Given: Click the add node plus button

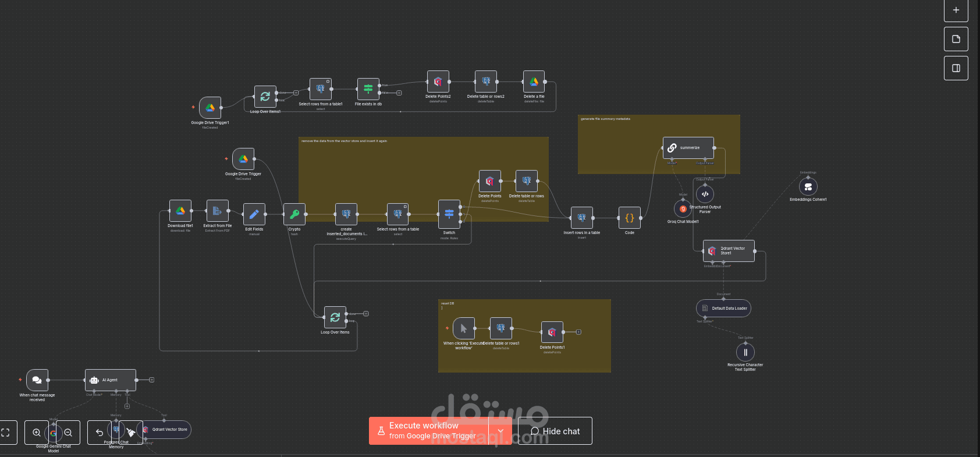Looking at the screenshot, I should 956,10.
